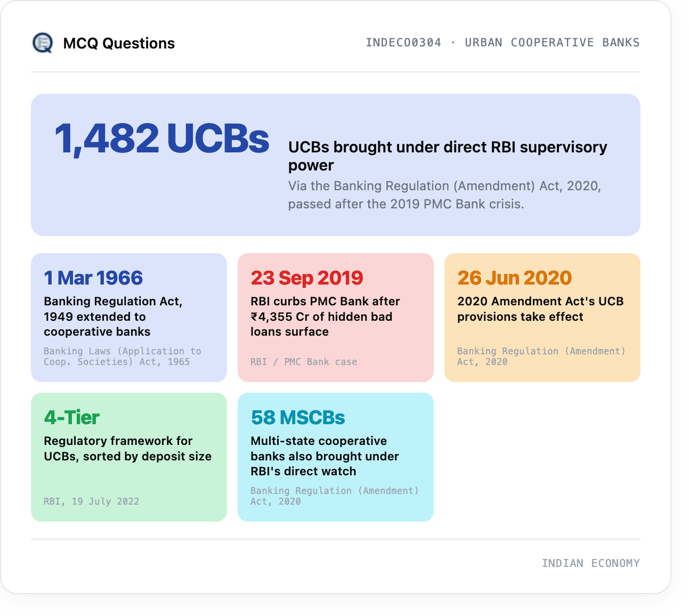Click the RBI / PMC Bank case source caption
The image size is (689, 616).
tap(304, 362)
